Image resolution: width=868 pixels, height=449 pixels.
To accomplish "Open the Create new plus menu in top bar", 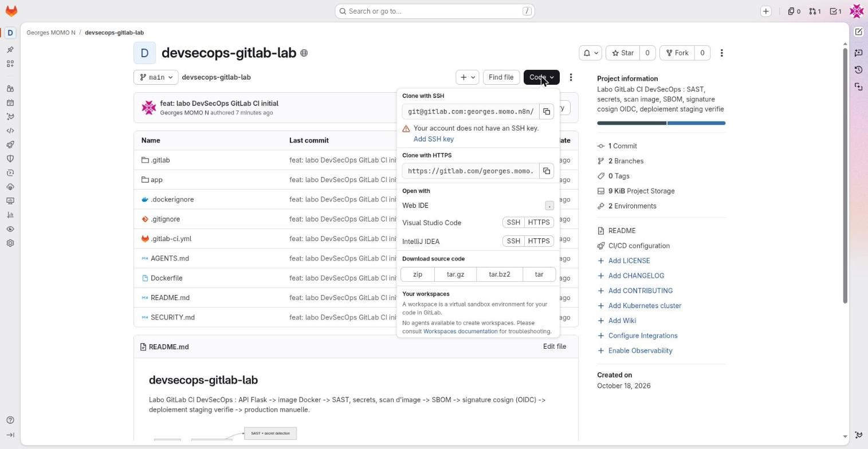I will (765, 11).
